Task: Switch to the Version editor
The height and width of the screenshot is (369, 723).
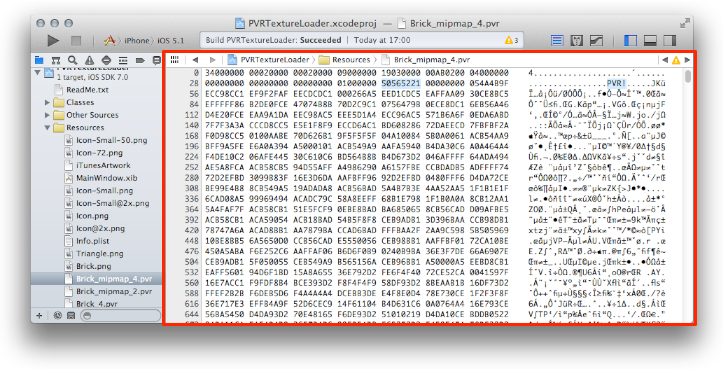Action: click(x=597, y=41)
